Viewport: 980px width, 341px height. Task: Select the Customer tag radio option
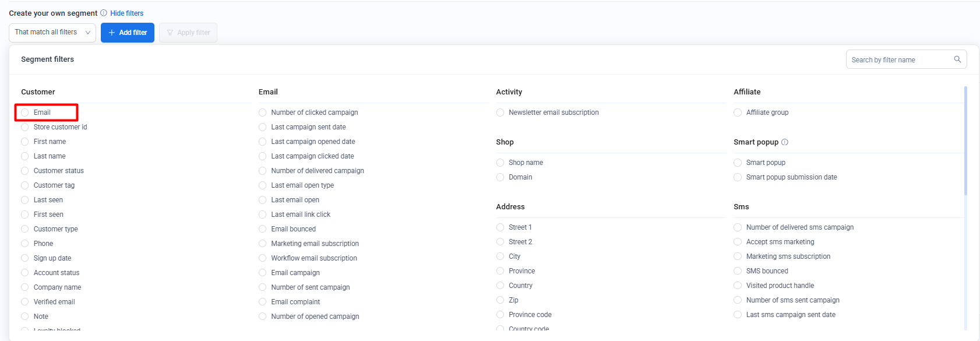tap(25, 185)
